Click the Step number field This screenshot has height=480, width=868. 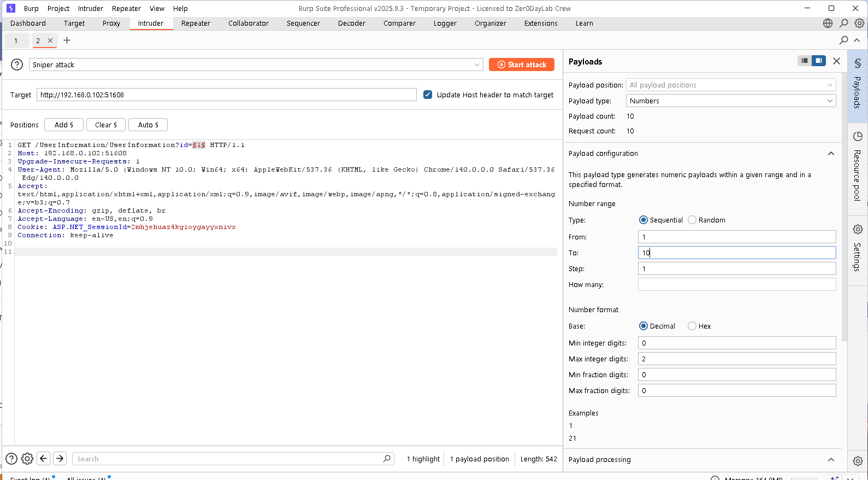(737, 268)
